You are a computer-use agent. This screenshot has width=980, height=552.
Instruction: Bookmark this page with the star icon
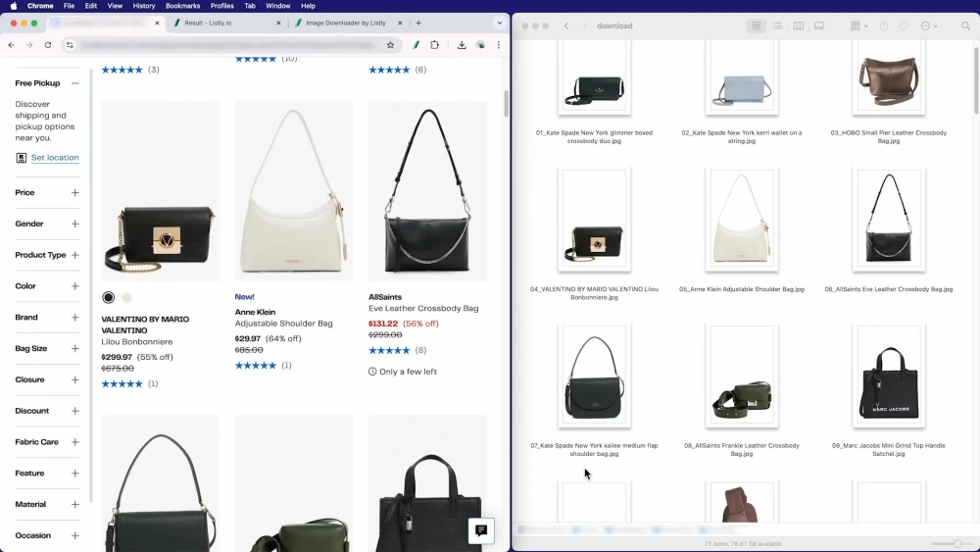[390, 45]
